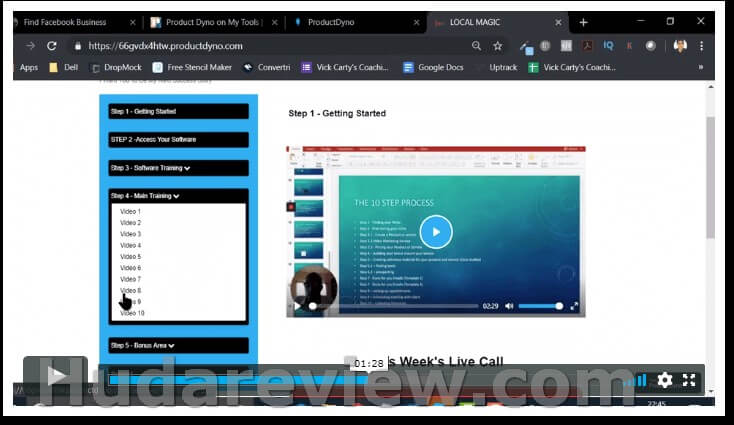This screenshot has height=425, width=734.
Task: Open the Chrome profile avatar
Action: click(680, 46)
